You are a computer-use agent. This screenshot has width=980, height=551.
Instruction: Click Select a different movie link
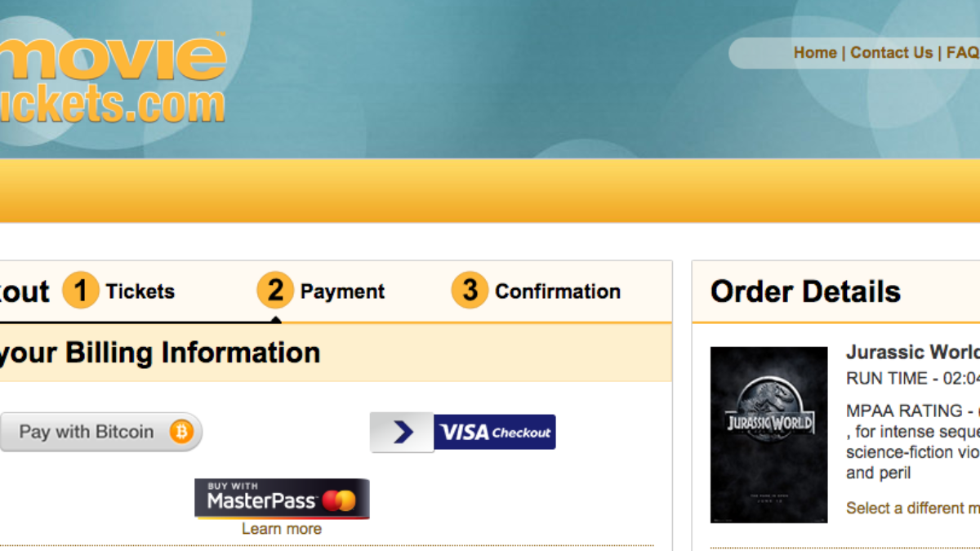tap(913, 508)
